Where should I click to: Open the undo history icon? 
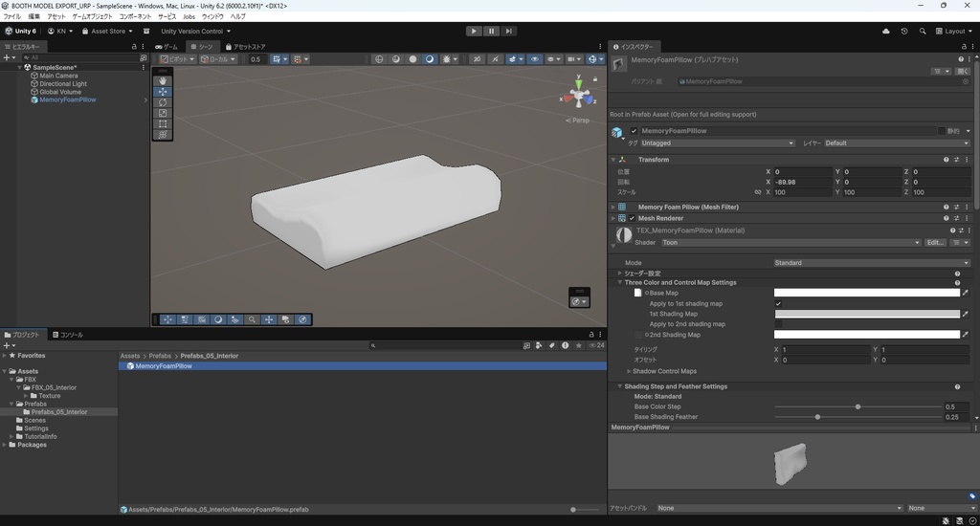pyautogui.click(x=903, y=32)
